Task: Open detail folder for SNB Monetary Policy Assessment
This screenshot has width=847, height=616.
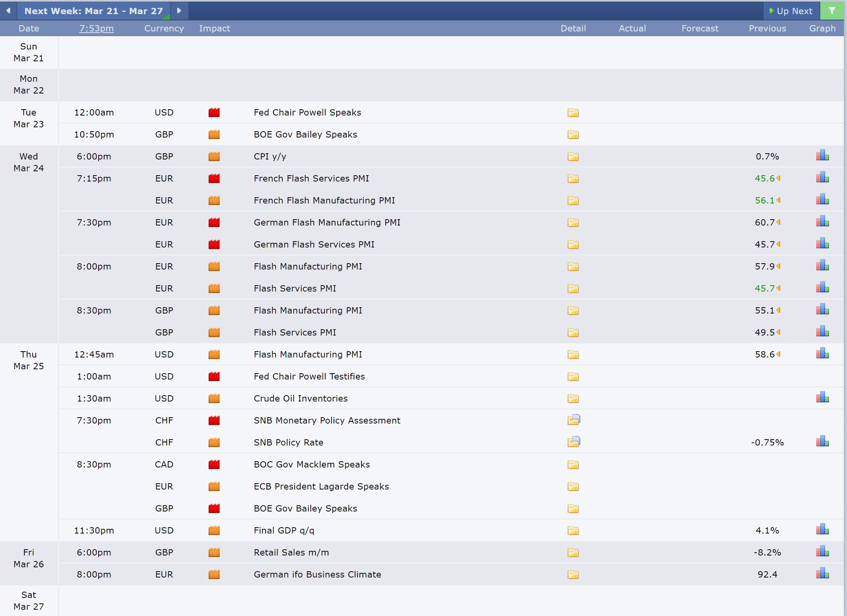Action: (x=574, y=420)
